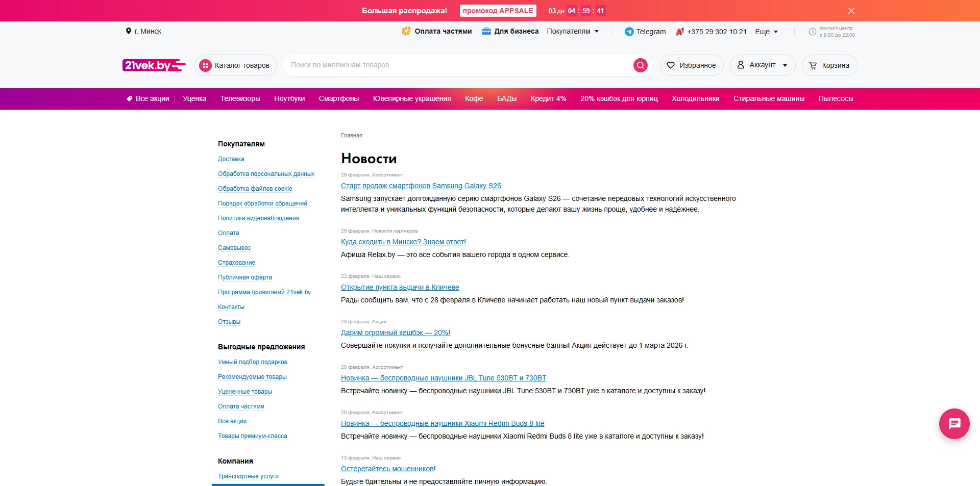
Task: Expand the Покупателям dropdown in header
Action: click(573, 32)
